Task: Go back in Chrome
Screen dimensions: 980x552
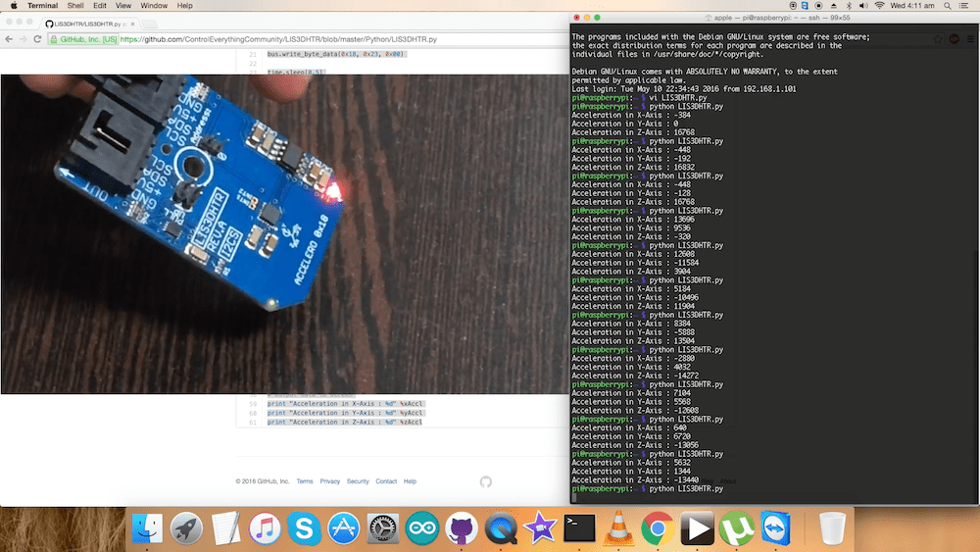Action: [x=9, y=39]
